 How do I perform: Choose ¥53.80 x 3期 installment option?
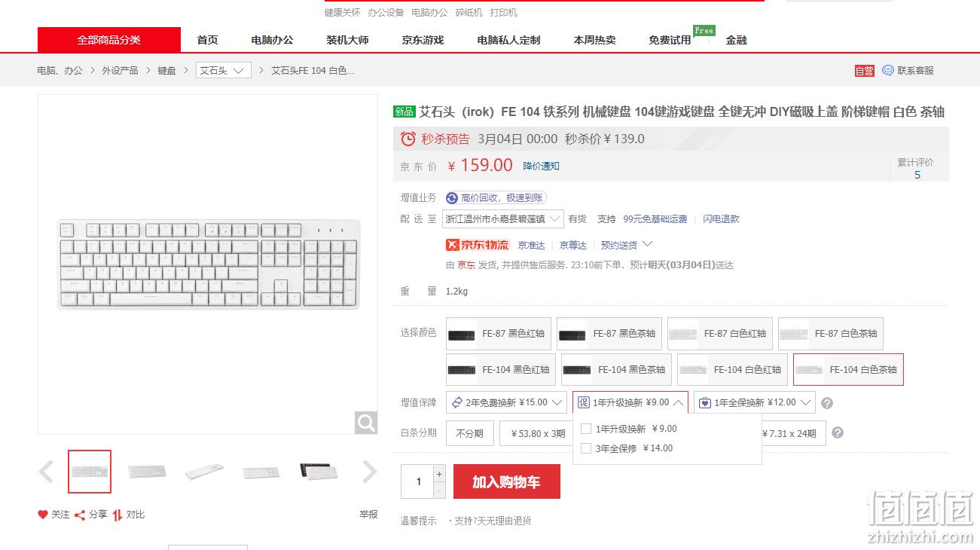pos(538,433)
